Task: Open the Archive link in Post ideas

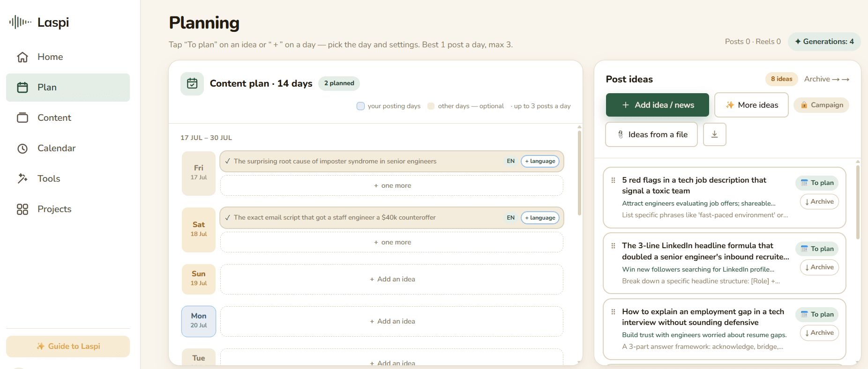Action: [x=827, y=79]
